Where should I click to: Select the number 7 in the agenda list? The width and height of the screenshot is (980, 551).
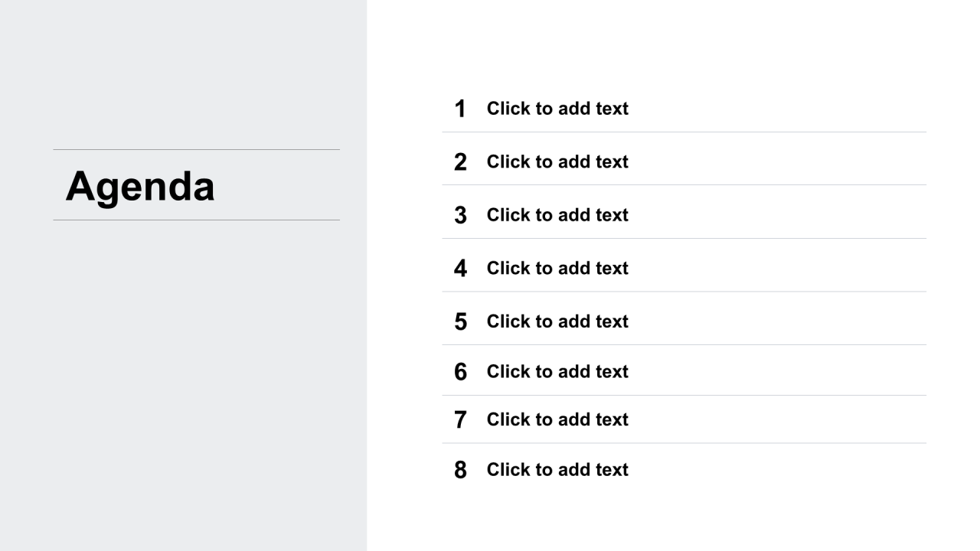point(460,420)
